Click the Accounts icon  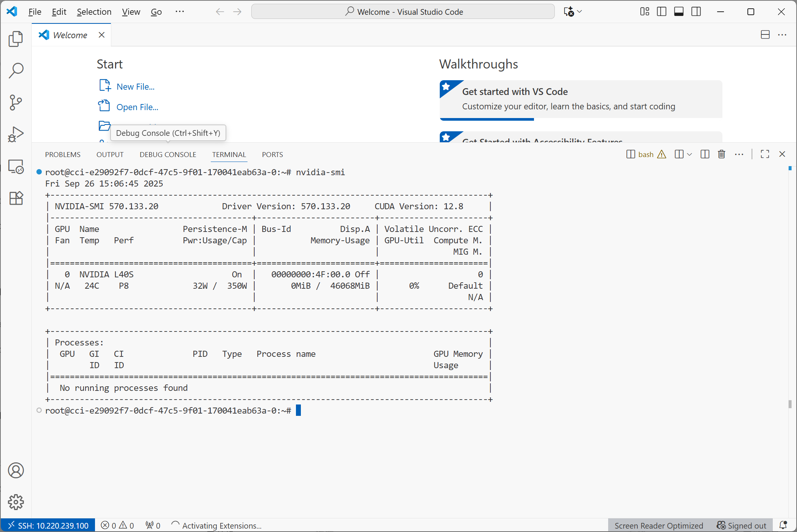click(16, 470)
